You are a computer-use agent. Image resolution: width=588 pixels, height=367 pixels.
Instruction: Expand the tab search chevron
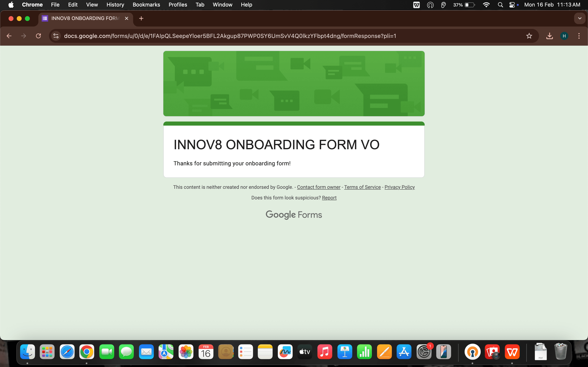(x=579, y=18)
